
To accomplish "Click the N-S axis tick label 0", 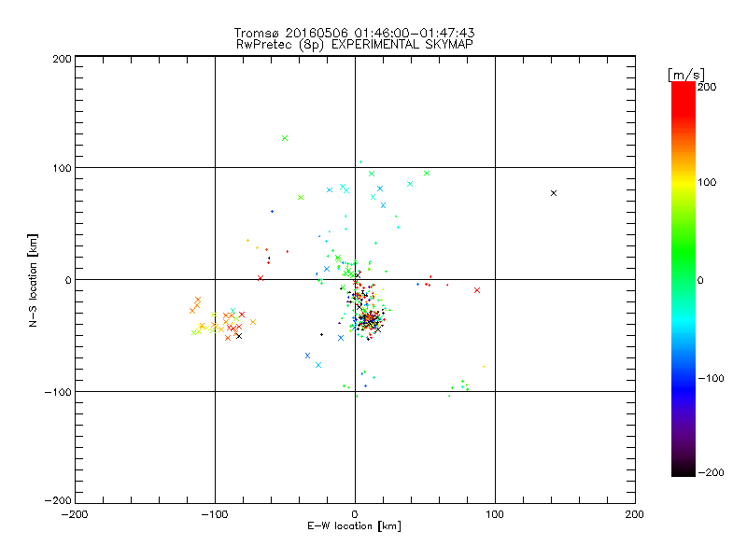I will 68,280.
